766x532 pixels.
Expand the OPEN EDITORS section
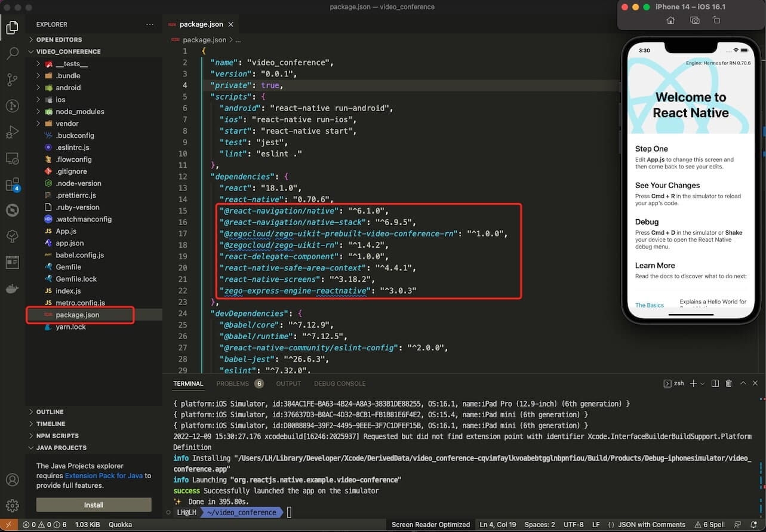click(x=59, y=39)
